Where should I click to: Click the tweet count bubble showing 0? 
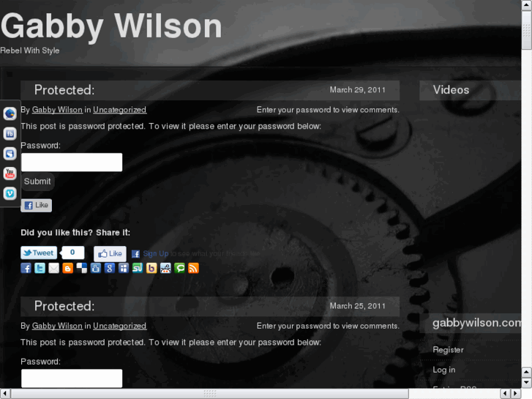tap(72, 253)
